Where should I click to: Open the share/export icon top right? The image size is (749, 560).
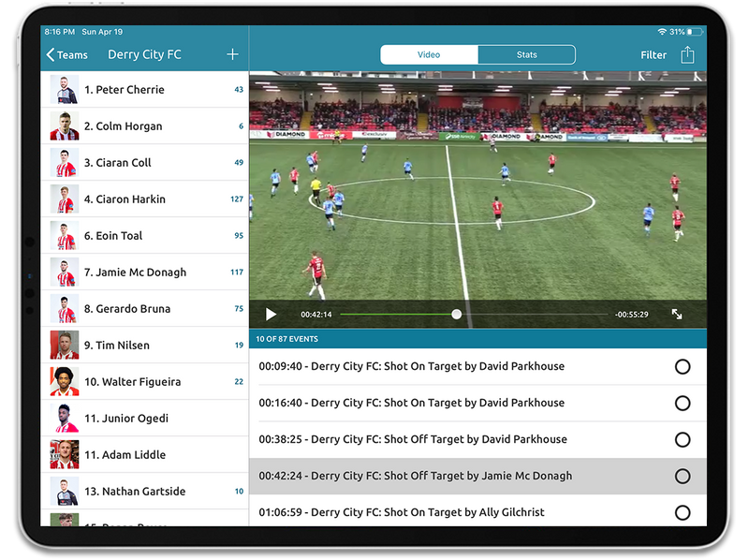coord(688,54)
